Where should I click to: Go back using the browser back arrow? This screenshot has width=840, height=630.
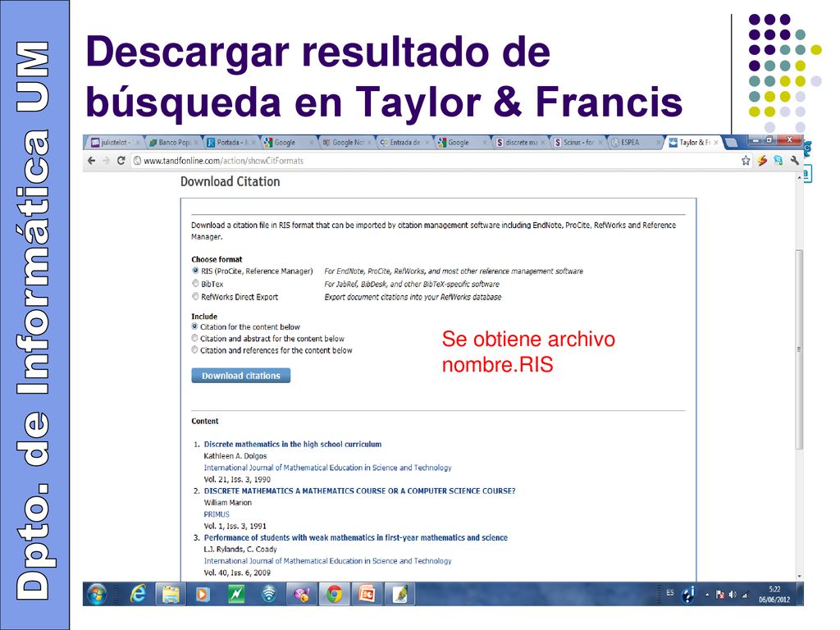[x=92, y=161]
